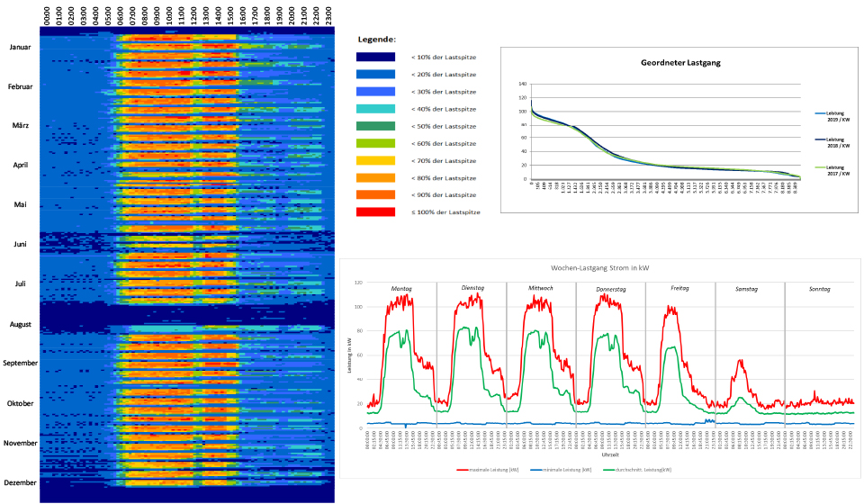Screen dimensions: 864x504
Task: Click the yellow '< 70% der Lastspitze' swatch
Action: click(x=375, y=160)
